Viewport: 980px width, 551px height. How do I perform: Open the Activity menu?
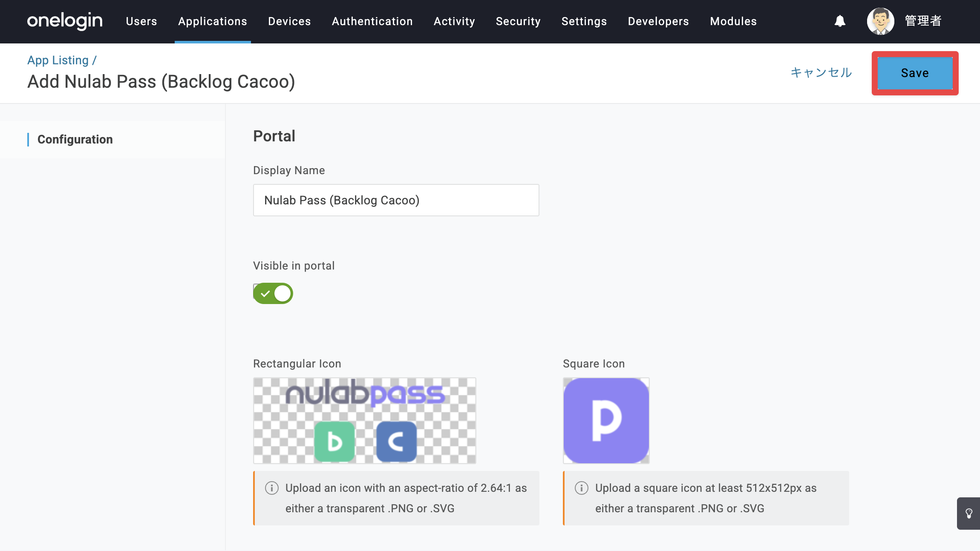coord(454,21)
